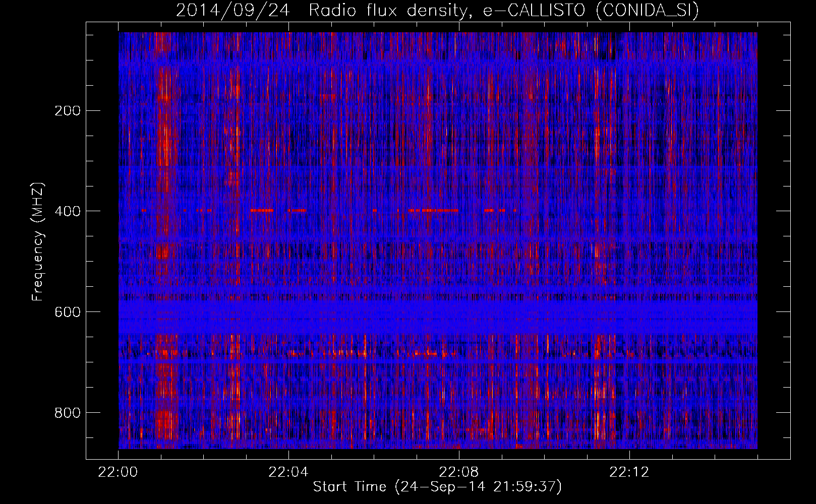Click the 22:08 time tick label

click(459, 472)
